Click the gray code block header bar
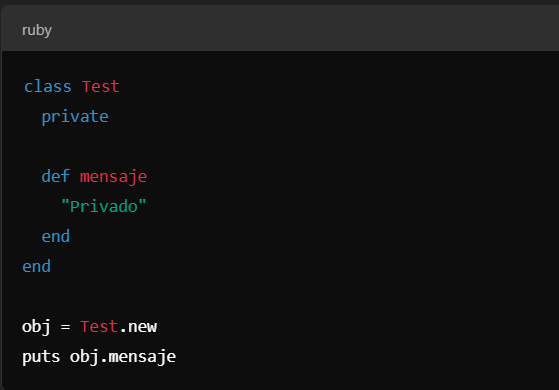The width and height of the screenshot is (559, 390). point(280,29)
